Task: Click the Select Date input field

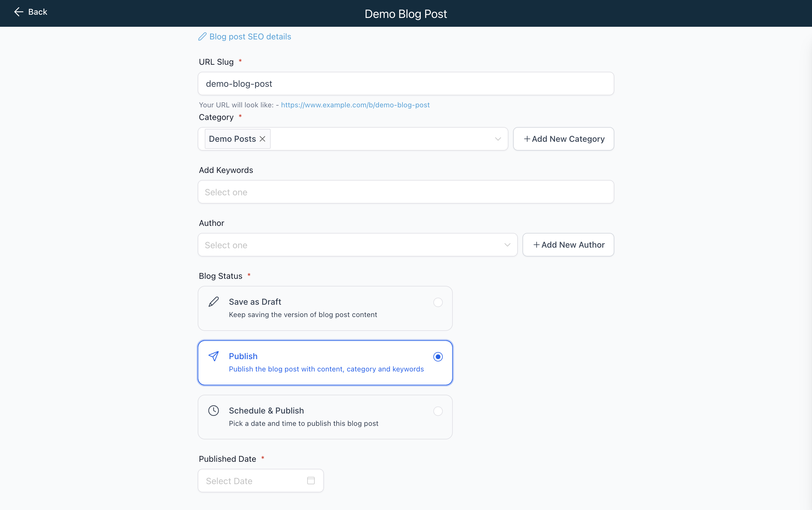Action: coord(261,481)
